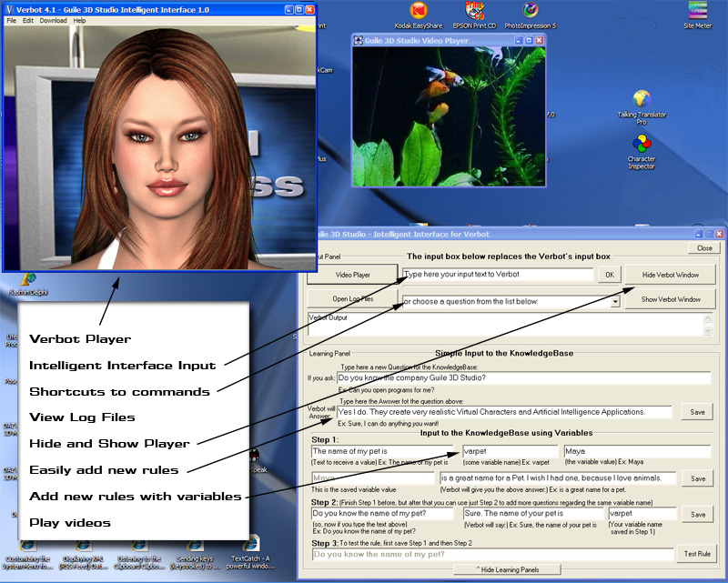Viewport: 728px width, 583px height.
Task: Maximize the Verbot 4.1 window
Action: pyautogui.click(x=299, y=10)
